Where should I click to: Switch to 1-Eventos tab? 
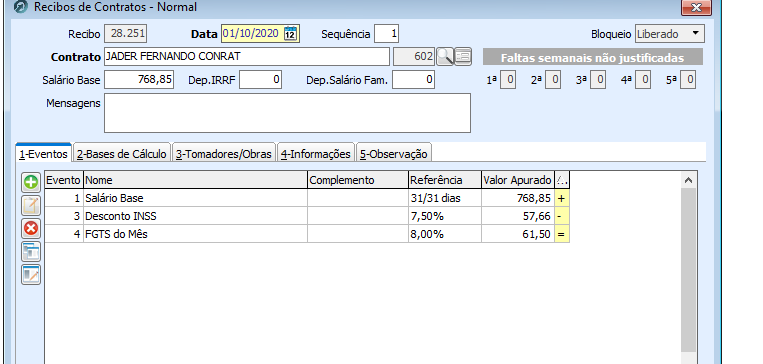pyautogui.click(x=43, y=154)
